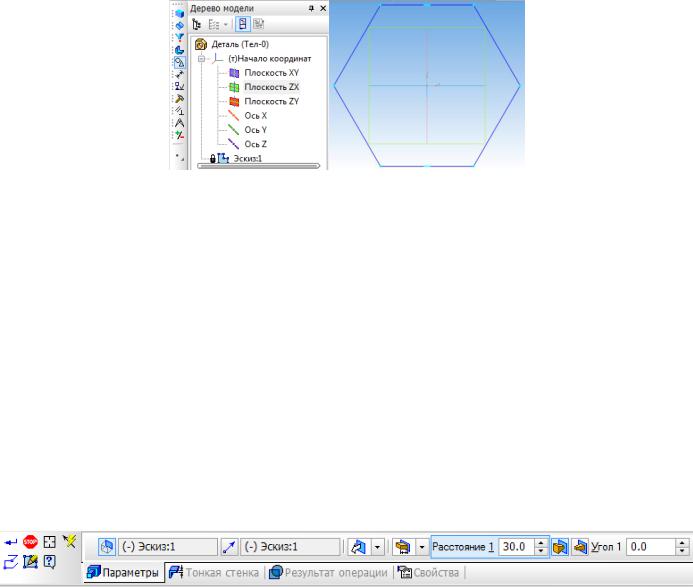Increase Расстояние 1 with up spinner

[541, 543]
